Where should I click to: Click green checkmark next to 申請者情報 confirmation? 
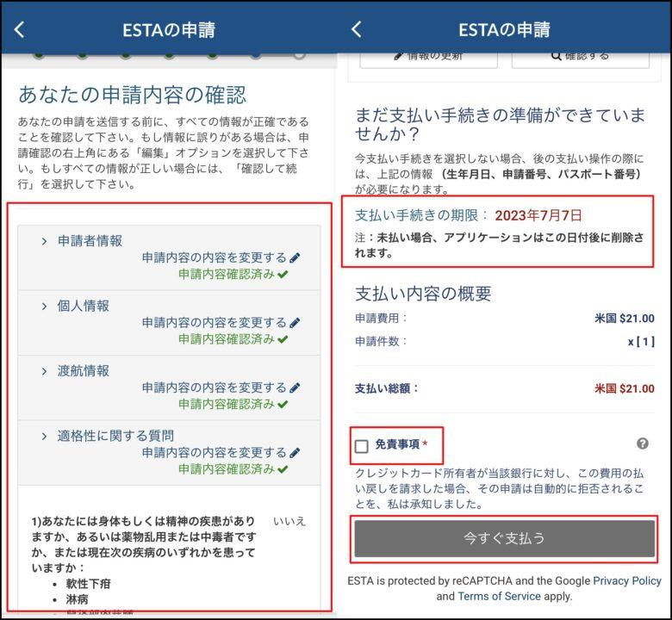[x=283, y=274]
